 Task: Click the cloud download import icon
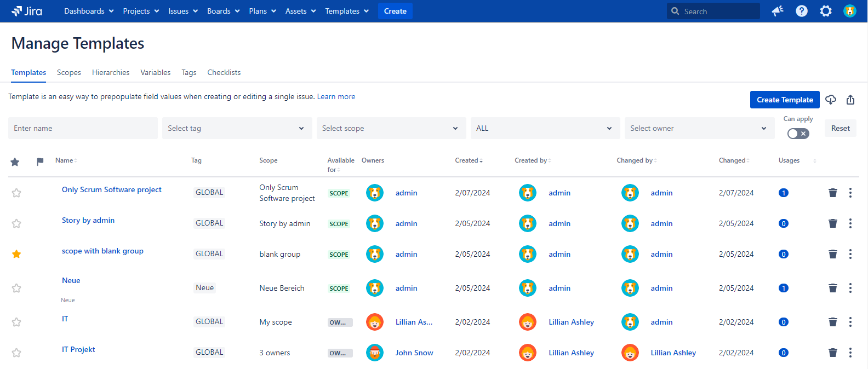click(x=831, y=100)
